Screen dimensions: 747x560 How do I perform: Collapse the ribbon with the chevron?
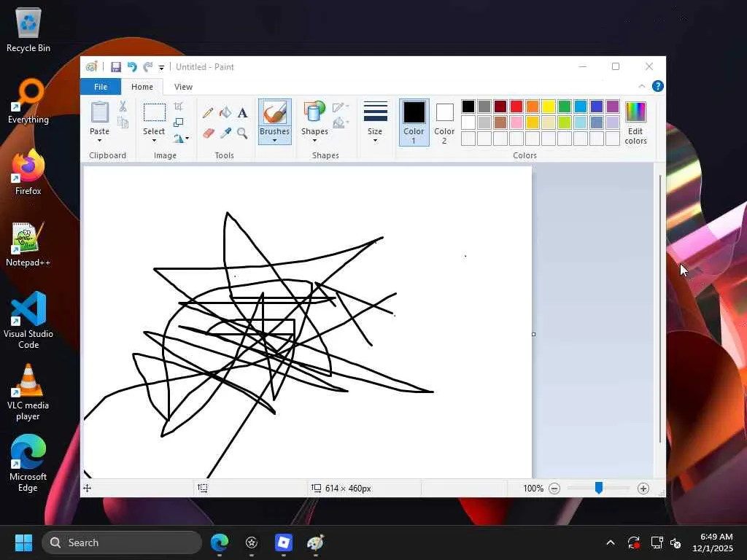(x=642, y=86)
